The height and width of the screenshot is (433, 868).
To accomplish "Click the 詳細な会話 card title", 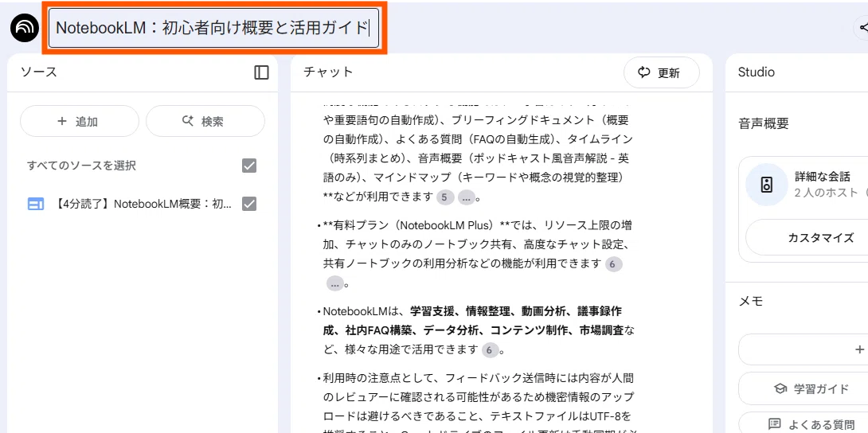I will tap(823, 177).
